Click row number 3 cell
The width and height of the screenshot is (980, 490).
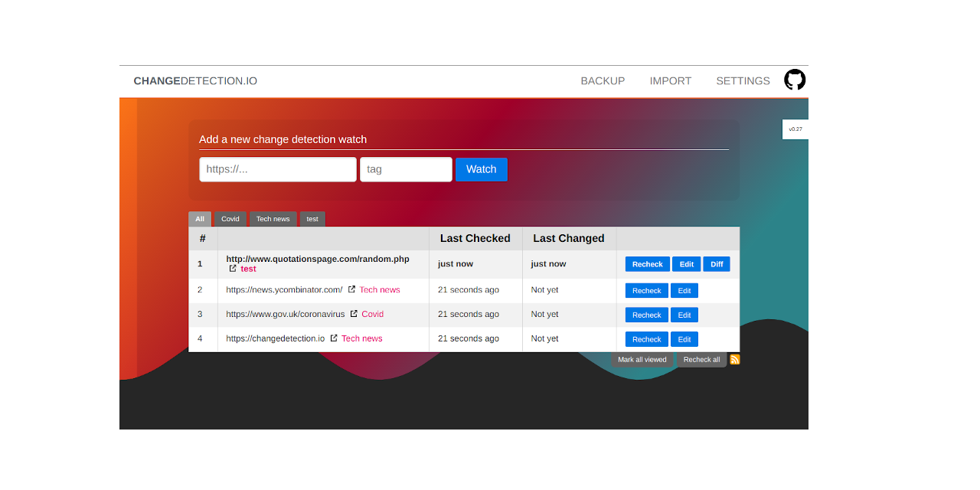[203, 315]
